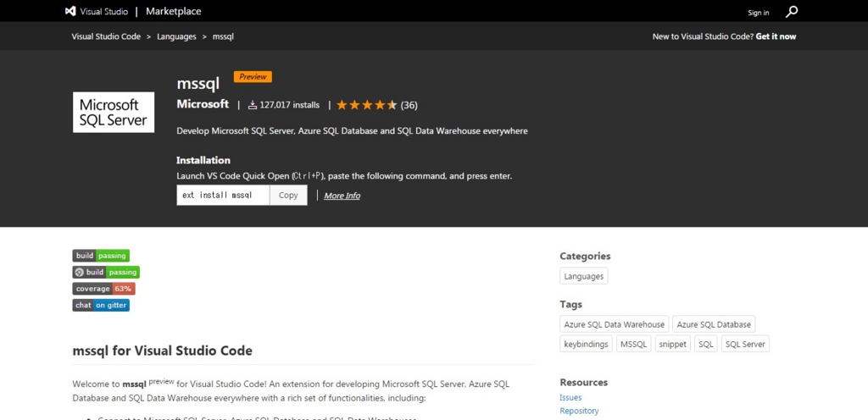This screenshot has height=420, width=868.
Task: Click the extension description text
Action: [x=352, y=131]
